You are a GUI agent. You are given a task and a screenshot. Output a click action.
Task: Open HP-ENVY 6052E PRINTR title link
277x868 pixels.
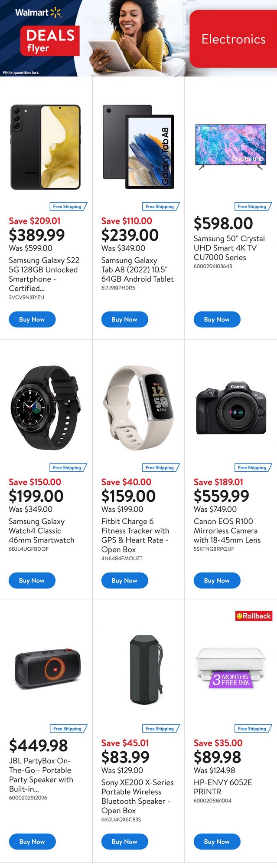click(x=223, y=787)
